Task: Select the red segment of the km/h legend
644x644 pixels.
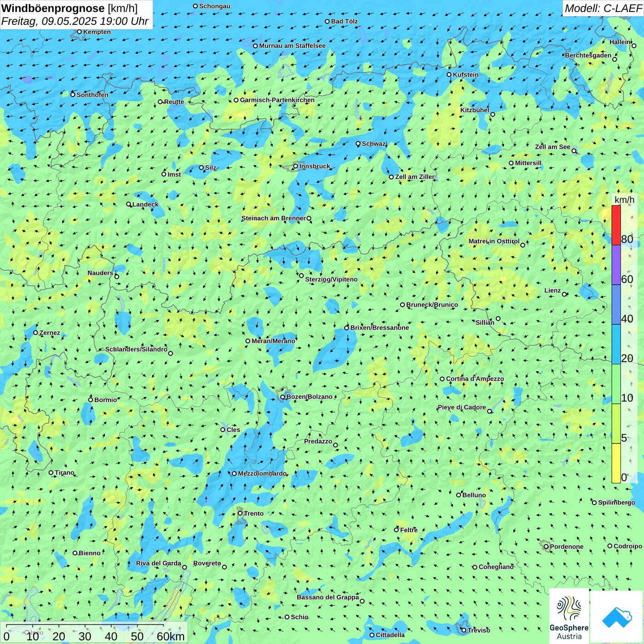Action: click(616, 225)
